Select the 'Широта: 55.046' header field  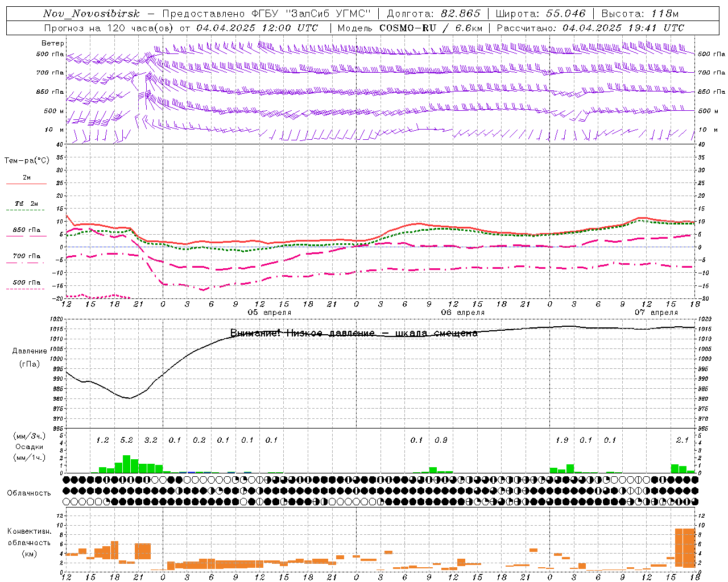(x=540, y=14)
